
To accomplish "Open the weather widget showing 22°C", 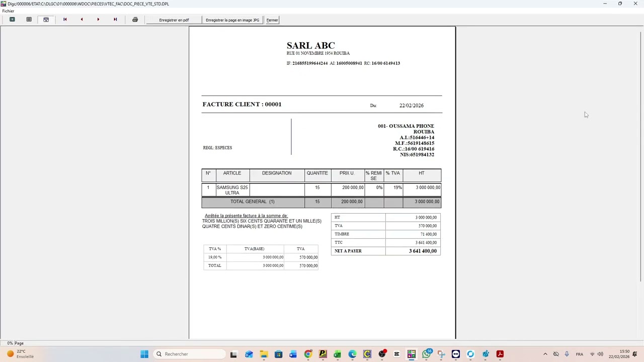I will point(20,354).
